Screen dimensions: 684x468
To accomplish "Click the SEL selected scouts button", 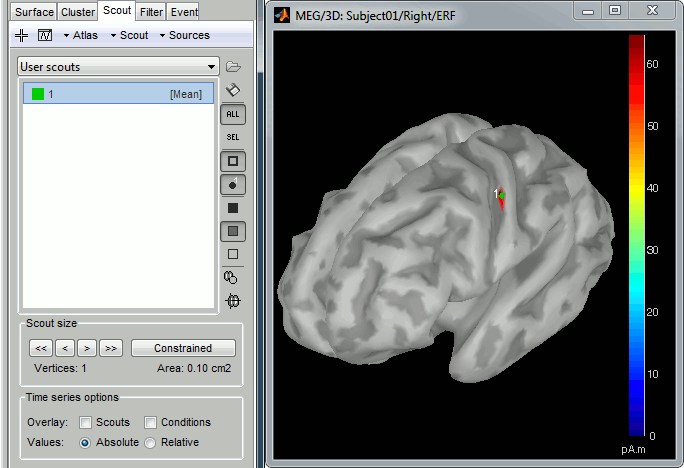I will coord(233,137).
